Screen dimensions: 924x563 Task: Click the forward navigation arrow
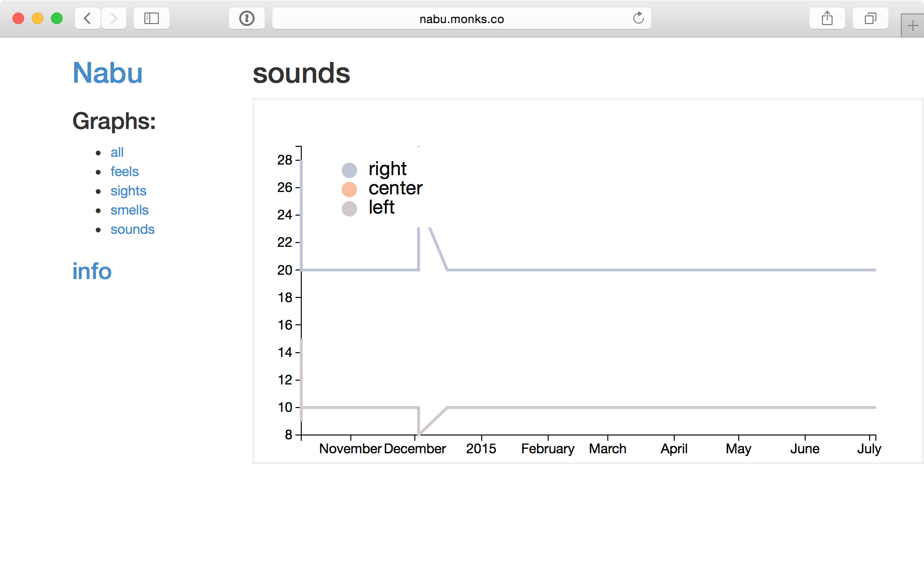tap(114, 19)
